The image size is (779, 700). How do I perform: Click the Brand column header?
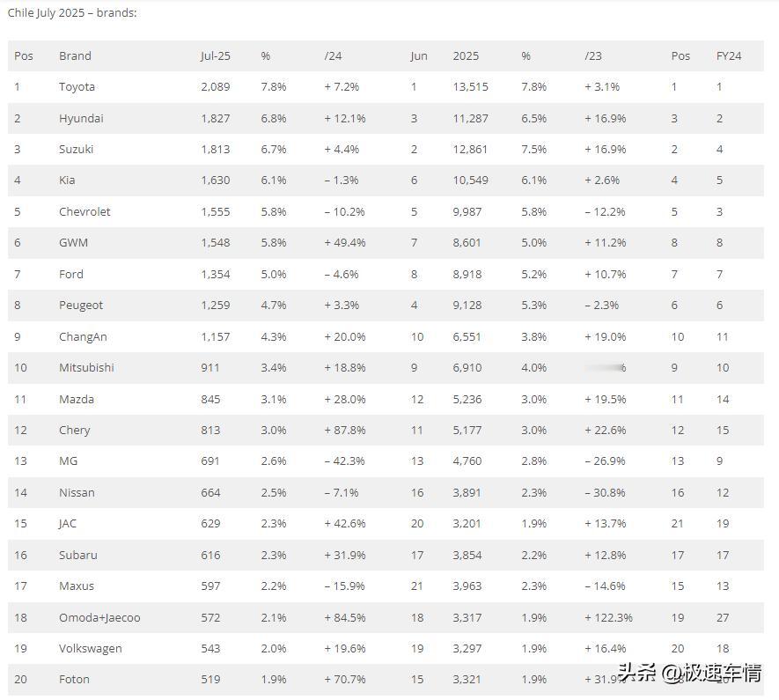point(75,56)
